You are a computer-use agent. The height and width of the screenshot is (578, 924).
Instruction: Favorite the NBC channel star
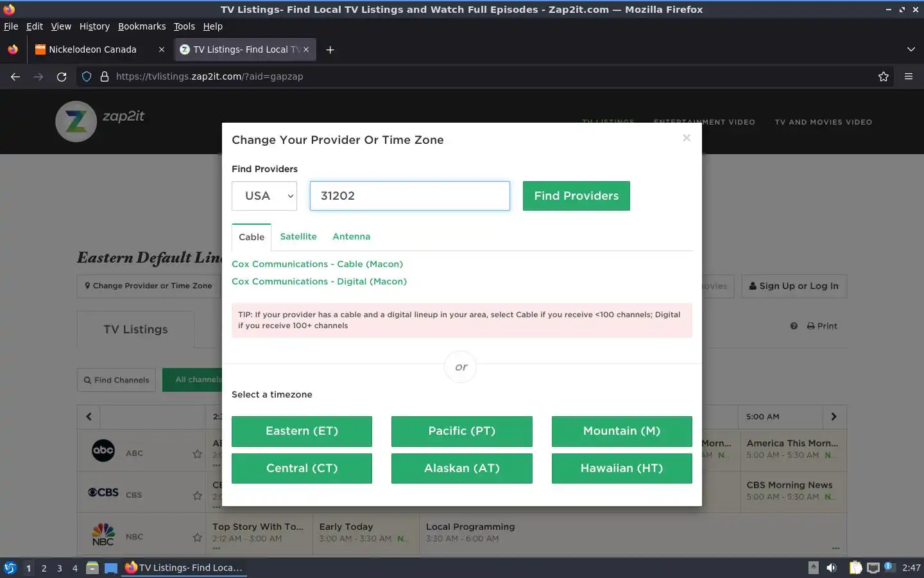197,538
